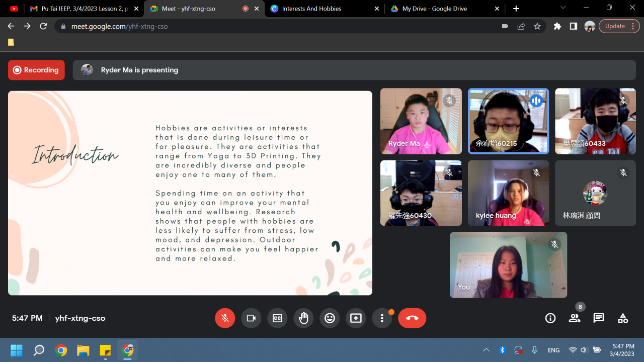The height and width of the screenshot is (362, 644).
Task: Unmute the microphone in Meet
Action: coord(225,318)
